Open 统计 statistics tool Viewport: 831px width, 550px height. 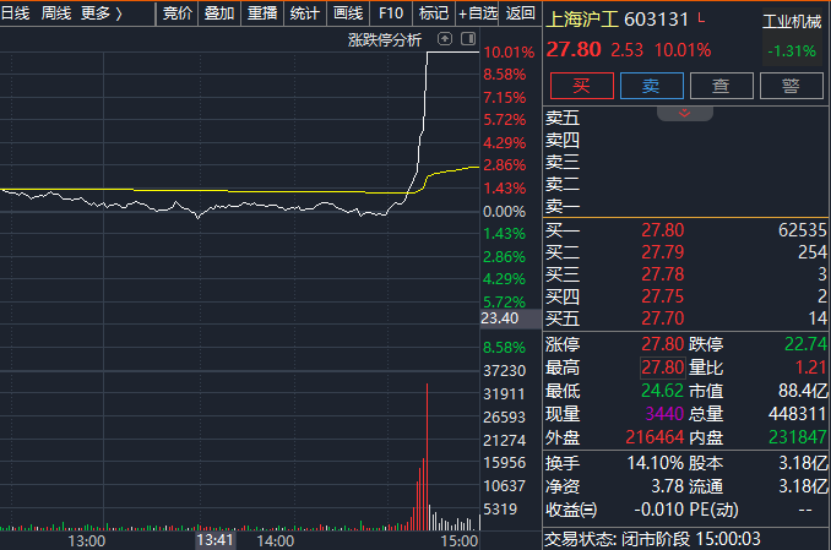tap(304, 13)
